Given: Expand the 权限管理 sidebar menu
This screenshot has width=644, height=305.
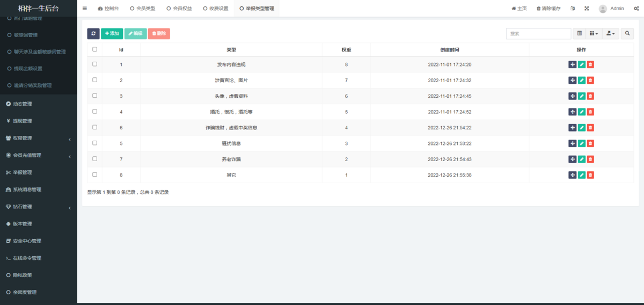Looking at the screenshot, I should (x=38, y=138).
